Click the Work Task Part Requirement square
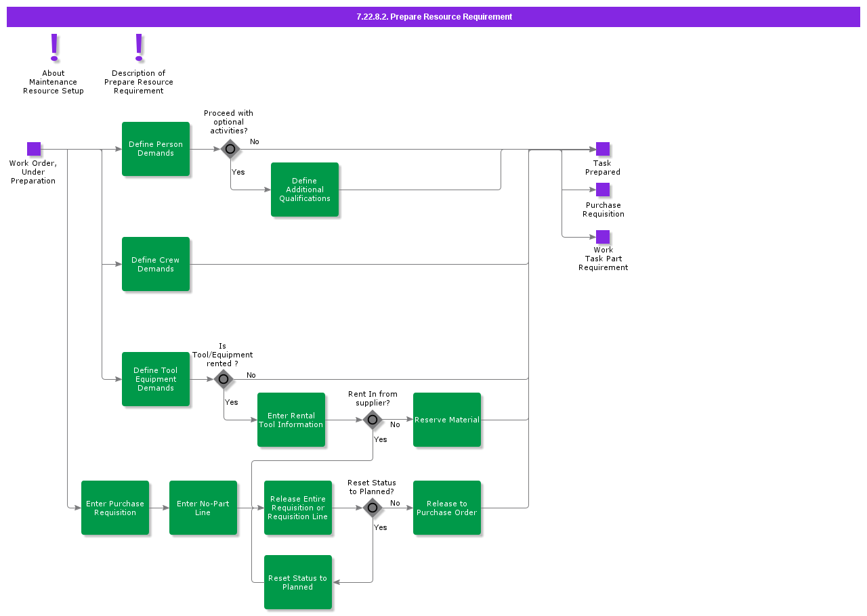 (603, 237)
